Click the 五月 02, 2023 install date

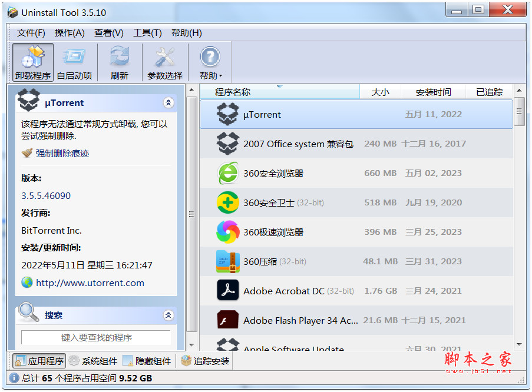point(433,173)
